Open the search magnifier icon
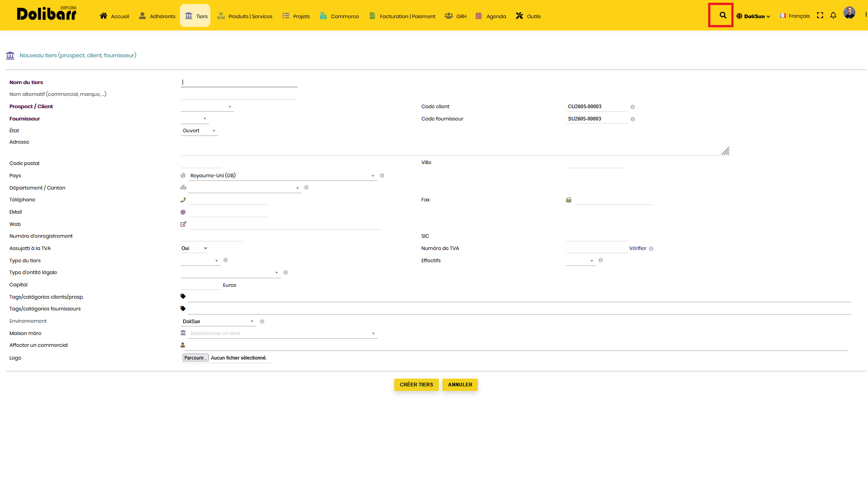This screenshot has width=868, height=490. 723,15
